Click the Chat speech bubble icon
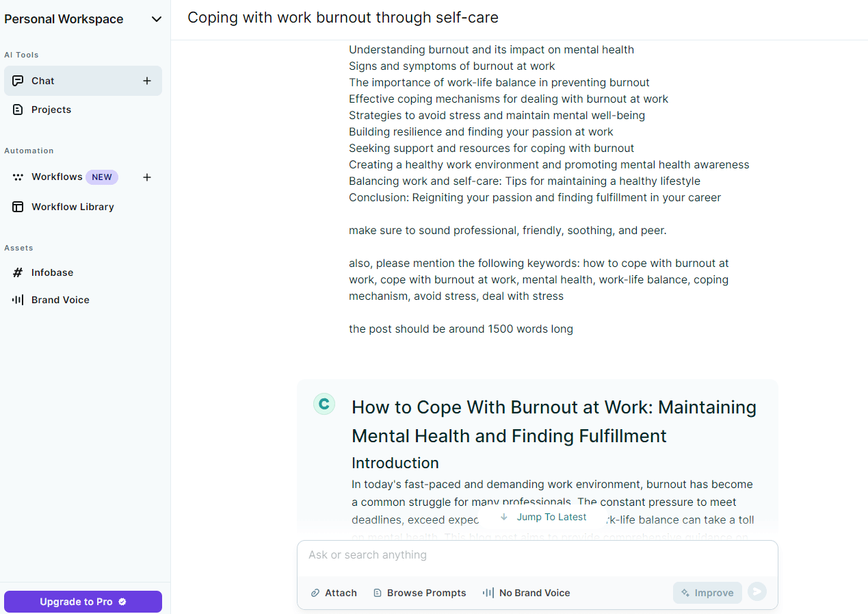The image size is (868, 614). (x=18, y=81)
